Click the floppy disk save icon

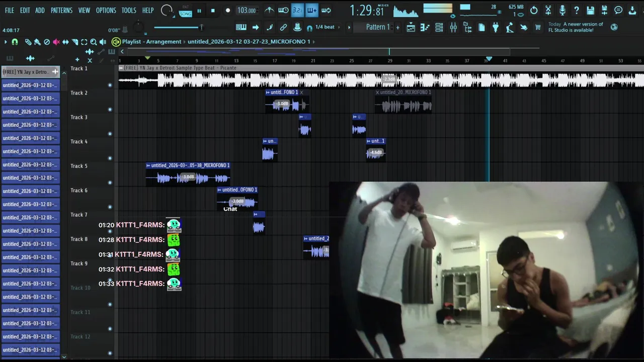[x=590, y=10]
